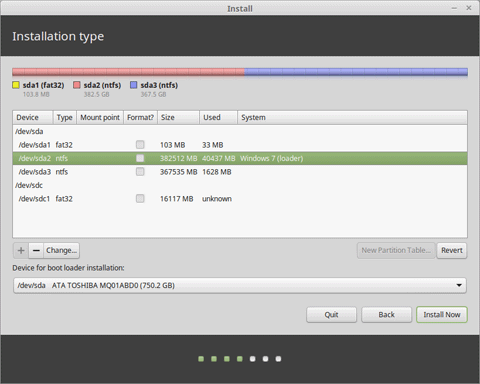Toggle Format checkbox for /dev/sda1

click(140, 145)
